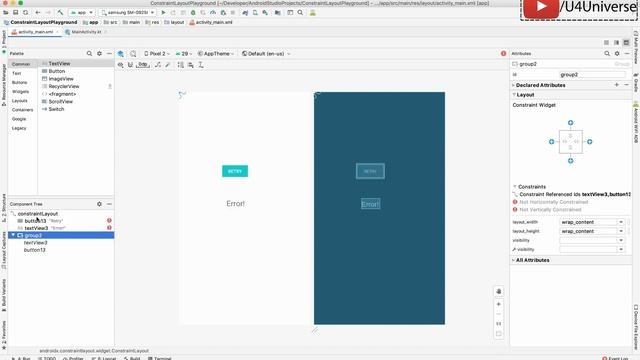
Task: Click the orientation icon beside layers icon
Action: (133, 53)
